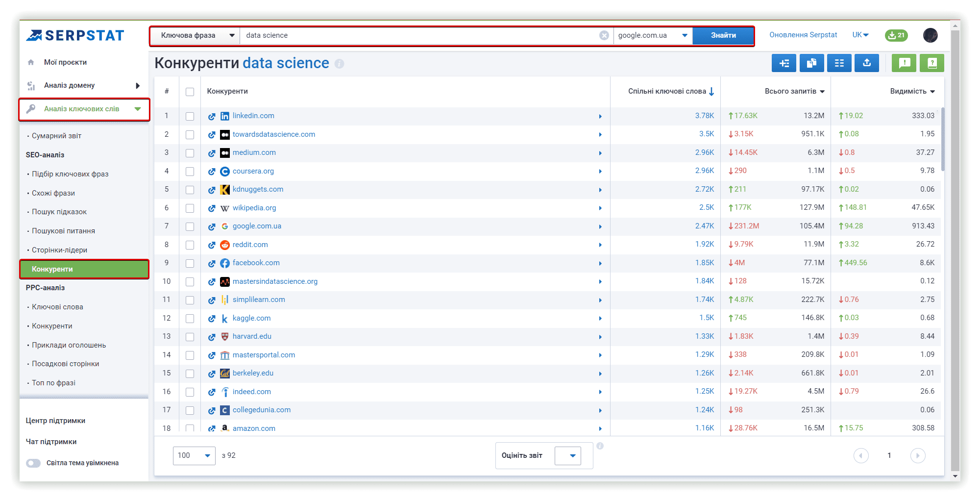Check the harvard.edu row checkbox

pyautogui.click(x=190, y=337)
